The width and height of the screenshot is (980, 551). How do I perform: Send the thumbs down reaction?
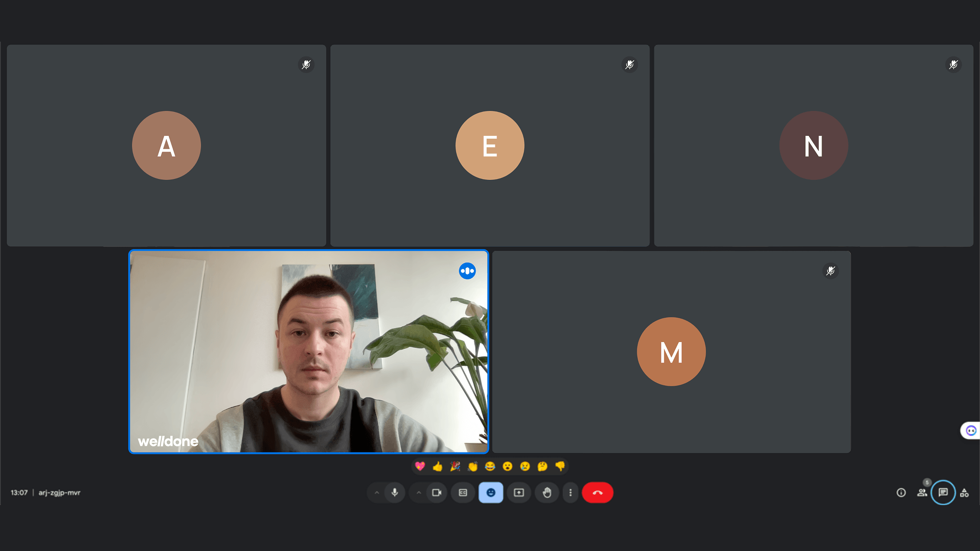pos(560,466)
